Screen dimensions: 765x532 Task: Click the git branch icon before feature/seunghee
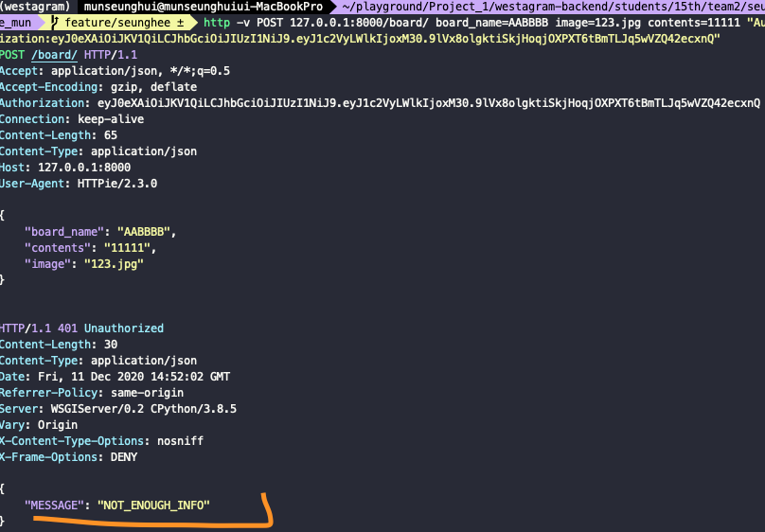tap(55, 23)
